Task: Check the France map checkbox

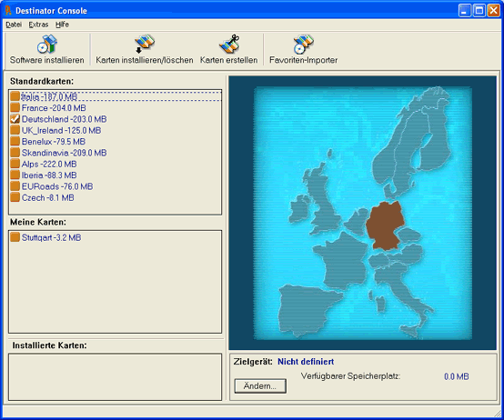Action: (x=15, y=107)
